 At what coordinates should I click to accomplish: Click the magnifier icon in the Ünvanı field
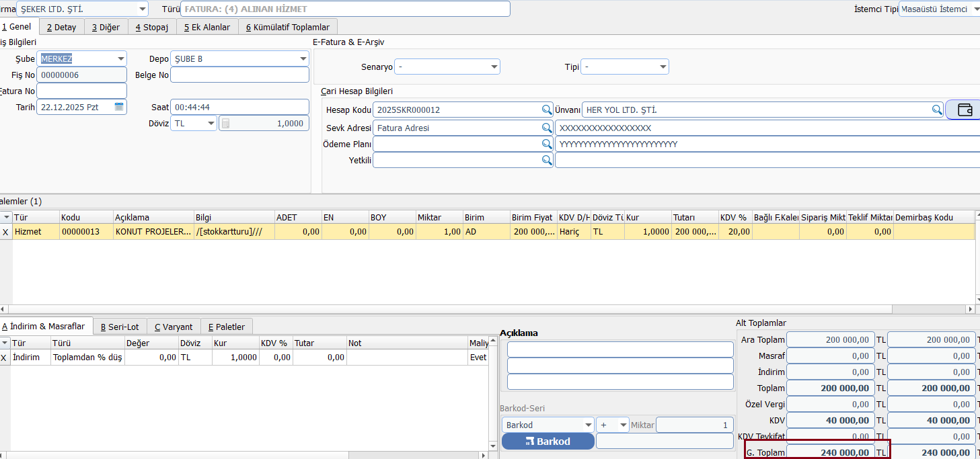[x=936, y=110]
